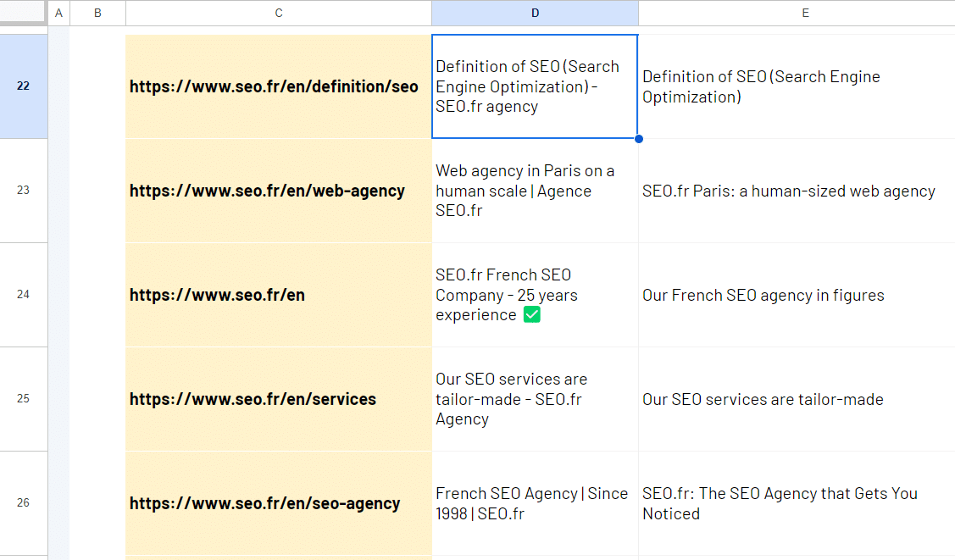Select column B header
This screenshot has width=955, height=560.
pos(97,13)
